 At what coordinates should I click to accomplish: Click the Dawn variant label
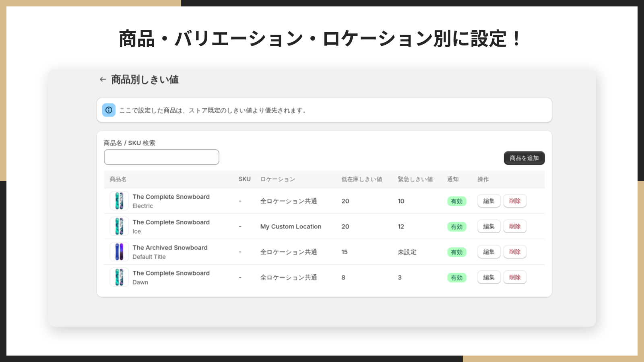coord(140,282)
